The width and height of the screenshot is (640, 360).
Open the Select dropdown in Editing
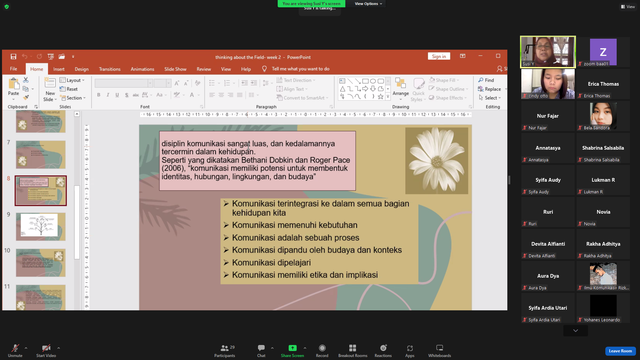click(489, 98)
